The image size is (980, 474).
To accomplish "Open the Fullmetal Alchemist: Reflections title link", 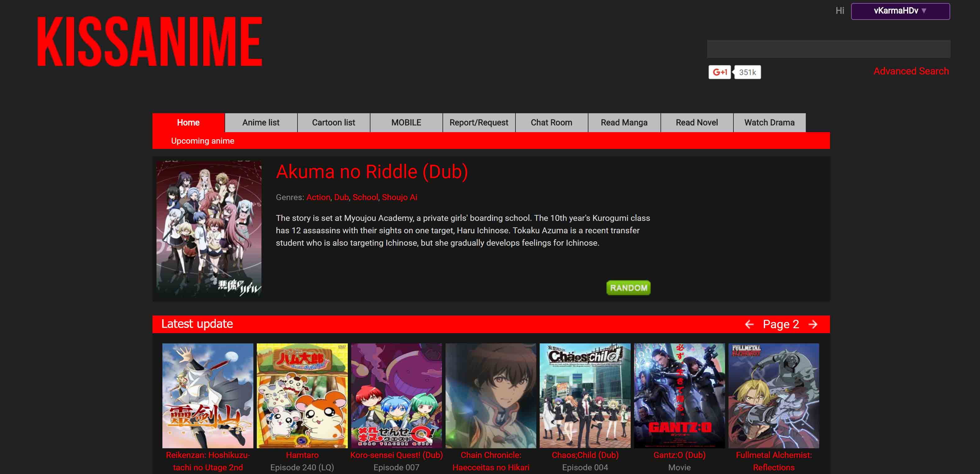I will point(774,461).
